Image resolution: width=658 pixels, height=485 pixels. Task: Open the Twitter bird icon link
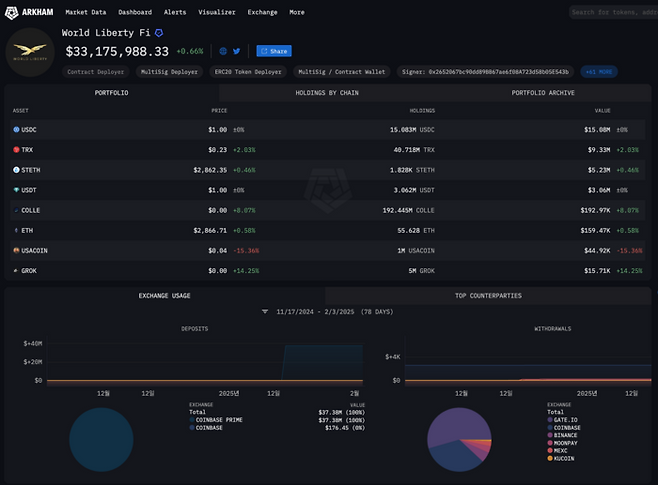237,51
